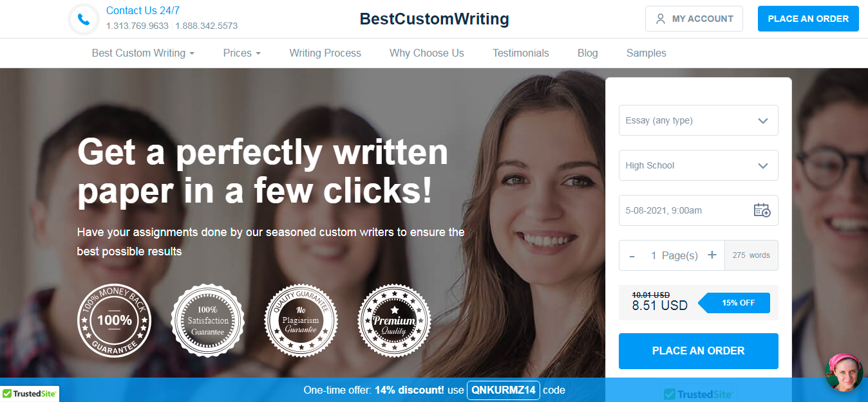Go to the Testimonials page
The width and height of the screenshot is (868, 402).
pyautogui.click(x=521, y=53)
